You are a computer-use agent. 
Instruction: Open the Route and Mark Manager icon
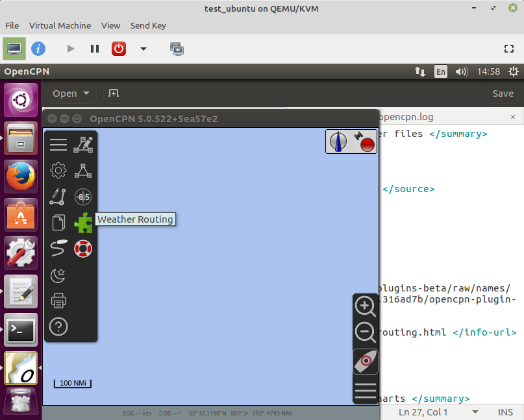pos(83,171)
